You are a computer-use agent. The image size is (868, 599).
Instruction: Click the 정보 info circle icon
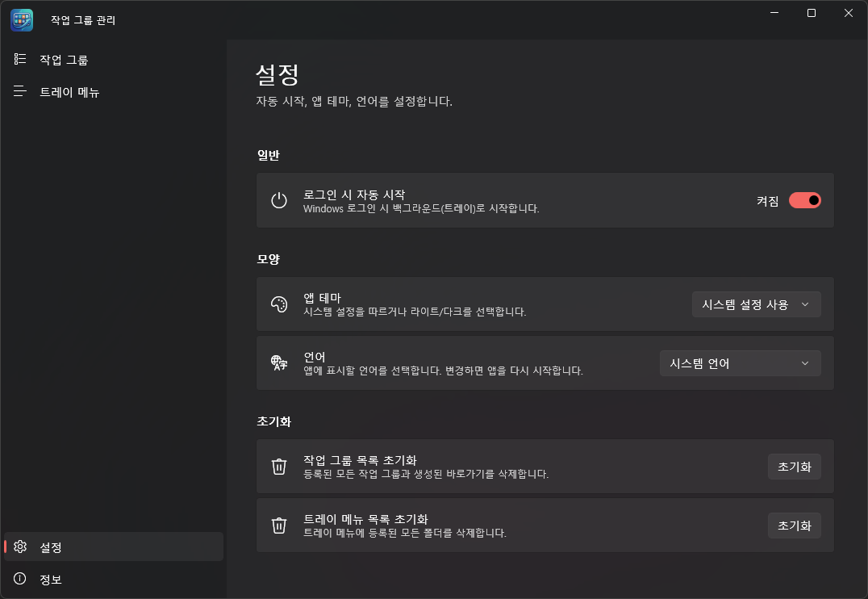(20, 579)
